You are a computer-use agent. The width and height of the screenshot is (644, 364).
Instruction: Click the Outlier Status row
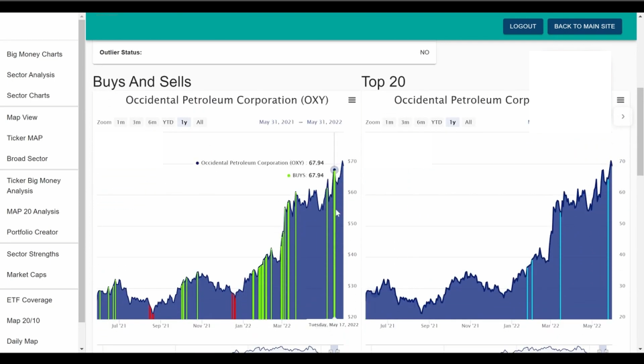[264, 52]
